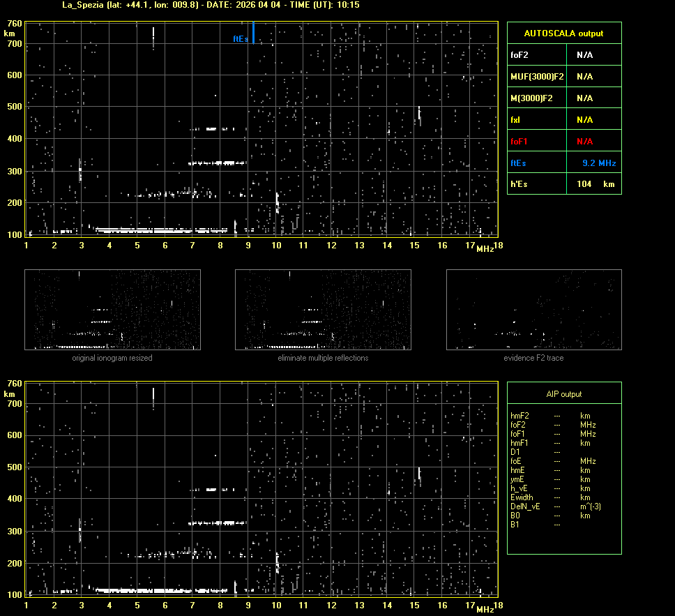The width and height of the screenshot is (675, 616).
Task: Select the 'original ionogram resized' thumbnail
Action: click(112, 310)
